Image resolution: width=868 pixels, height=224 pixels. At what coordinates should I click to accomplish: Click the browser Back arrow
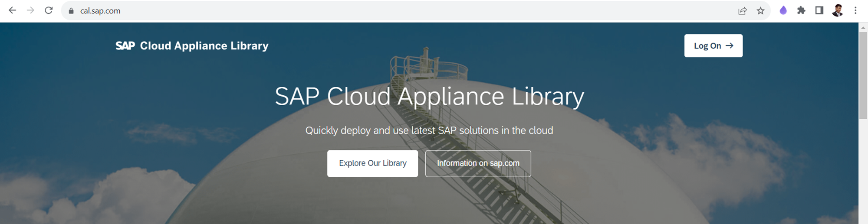pyautogui.click(x=13, y=10)
